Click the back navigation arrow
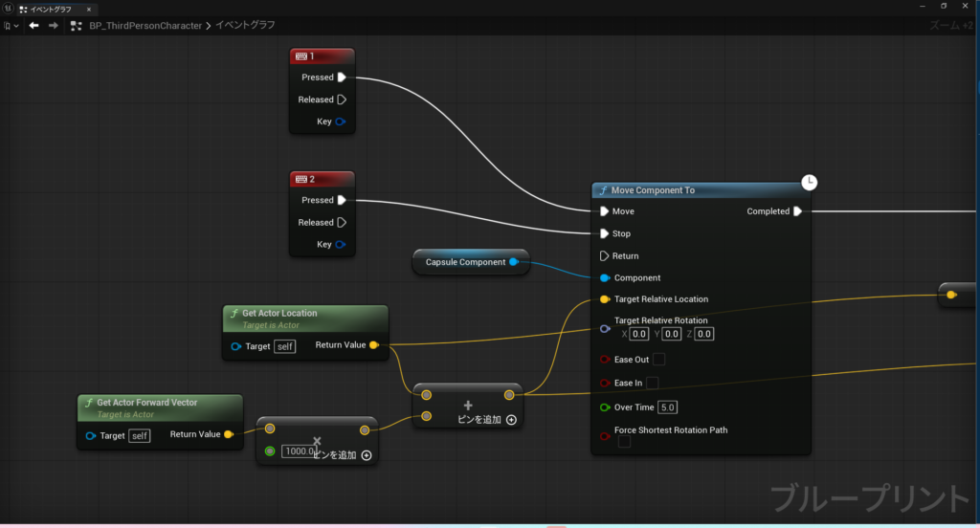Screen dimensions: 980x528 [34, 26]
